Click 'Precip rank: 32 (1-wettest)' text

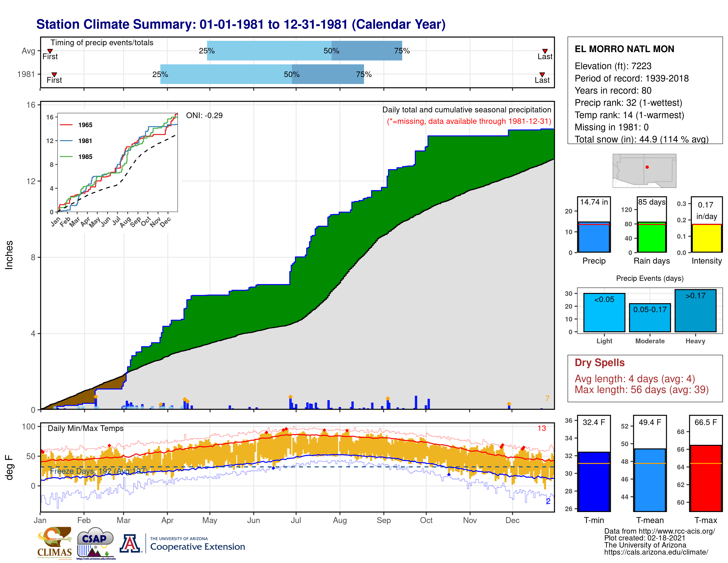[x=628, y=103]
